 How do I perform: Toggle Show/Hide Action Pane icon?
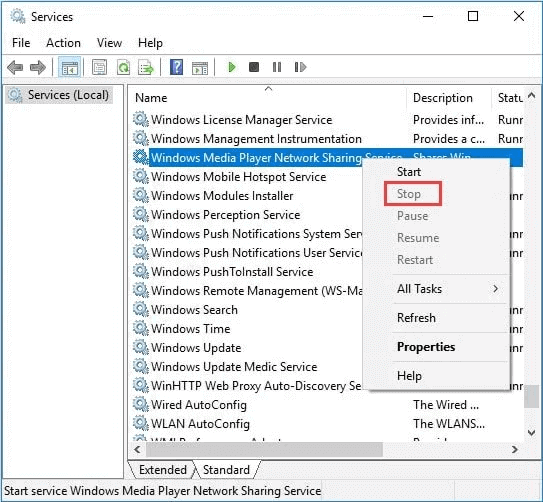(x=200, y=68)
